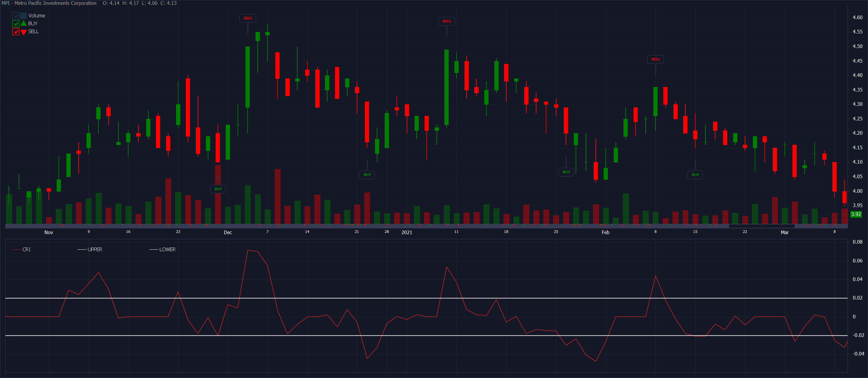Click the MPI Metro Pacific Investments title
This screenshot has height=378, width=868.
49,3
